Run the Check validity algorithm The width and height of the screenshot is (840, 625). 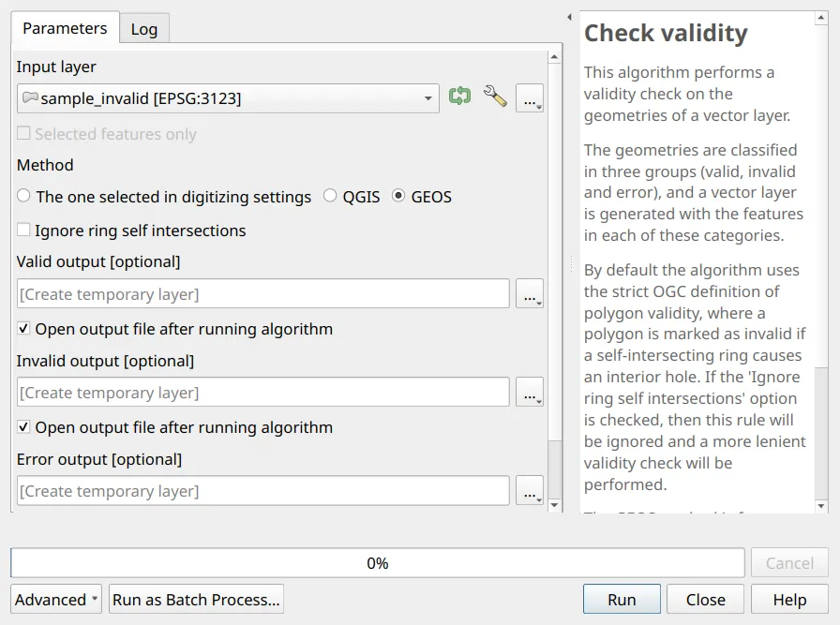point(622,600)
